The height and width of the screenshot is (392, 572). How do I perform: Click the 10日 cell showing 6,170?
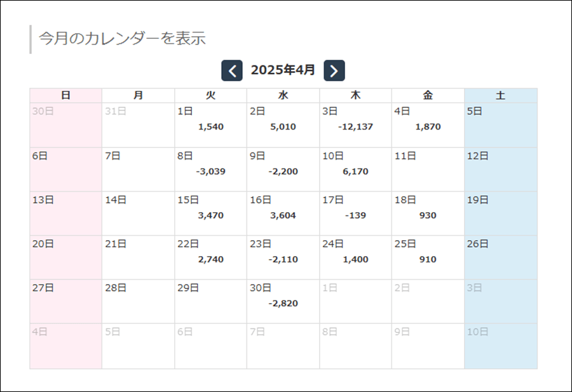tap(355, 170)
